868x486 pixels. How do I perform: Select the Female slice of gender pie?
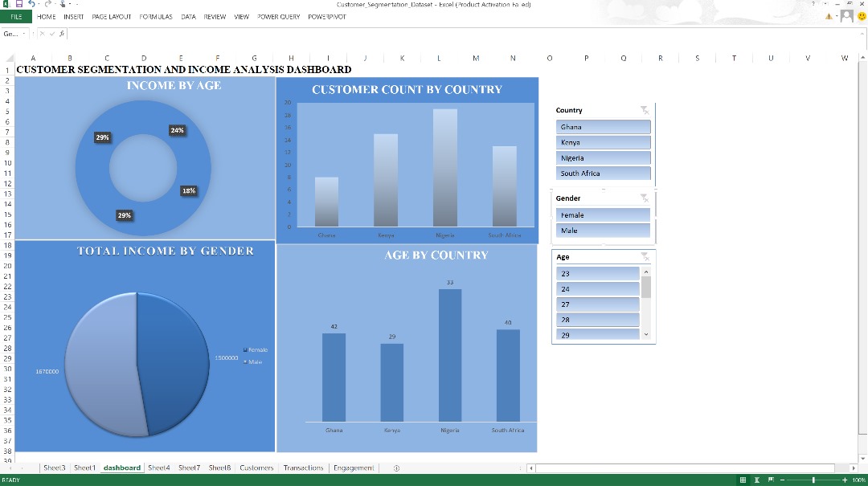click(x=173, y=362)
